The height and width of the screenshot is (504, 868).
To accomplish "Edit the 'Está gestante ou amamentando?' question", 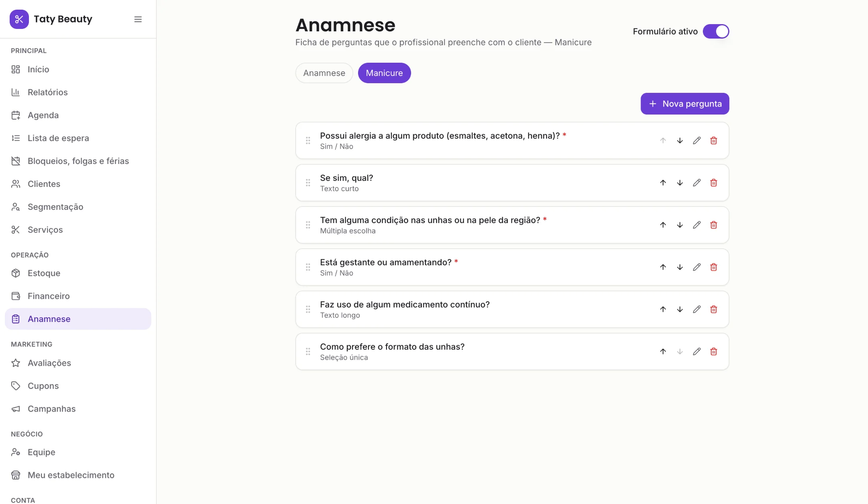I will pyautogui.click(x=696, y=267).
